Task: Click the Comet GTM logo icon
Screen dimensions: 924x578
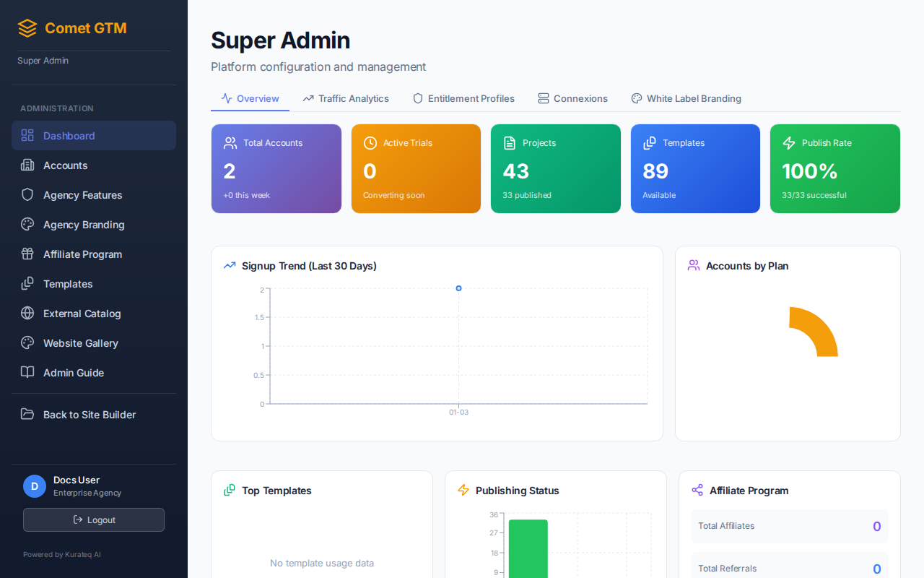Action: point(27,28)
